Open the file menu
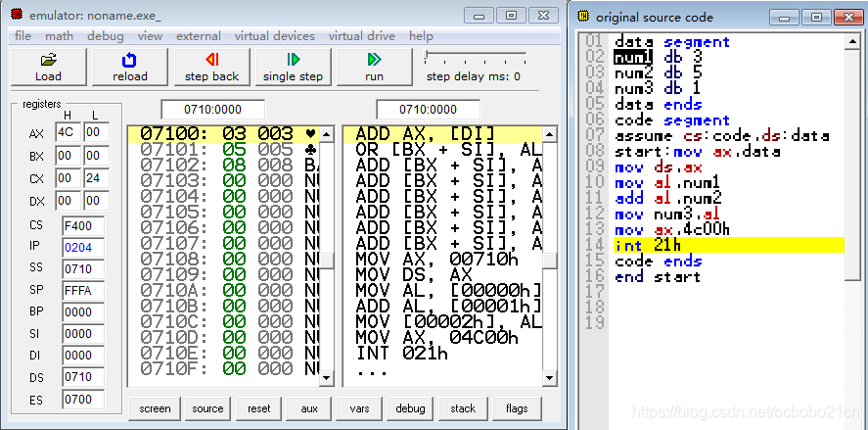Image resolution: width=868 pixels, height=430 pixels. pyautogui.click(x=23, y=36)
